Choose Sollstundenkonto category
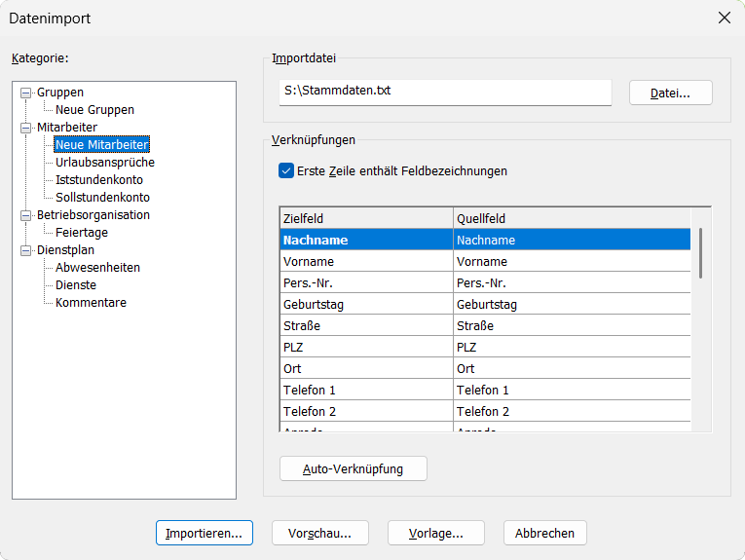Image resolution: width=745 pixels, height=560 pixels. tap(102, 198)
